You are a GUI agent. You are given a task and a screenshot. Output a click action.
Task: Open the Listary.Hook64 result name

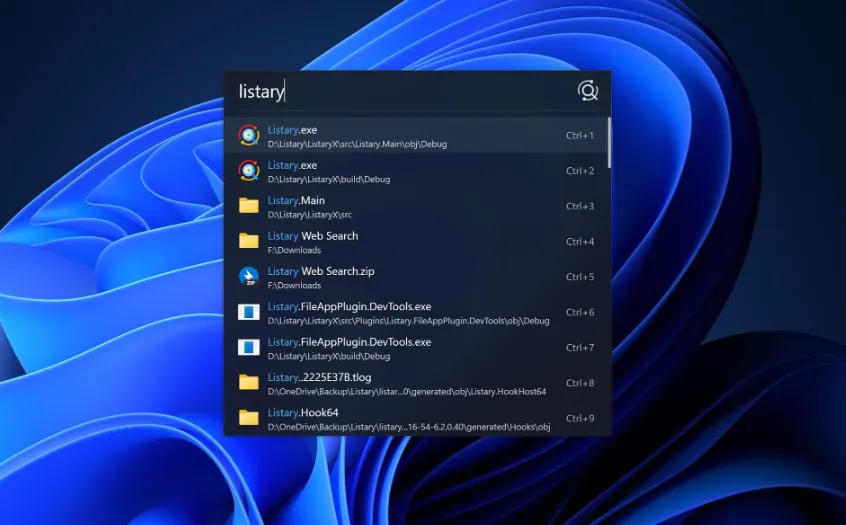coord(303,412)
